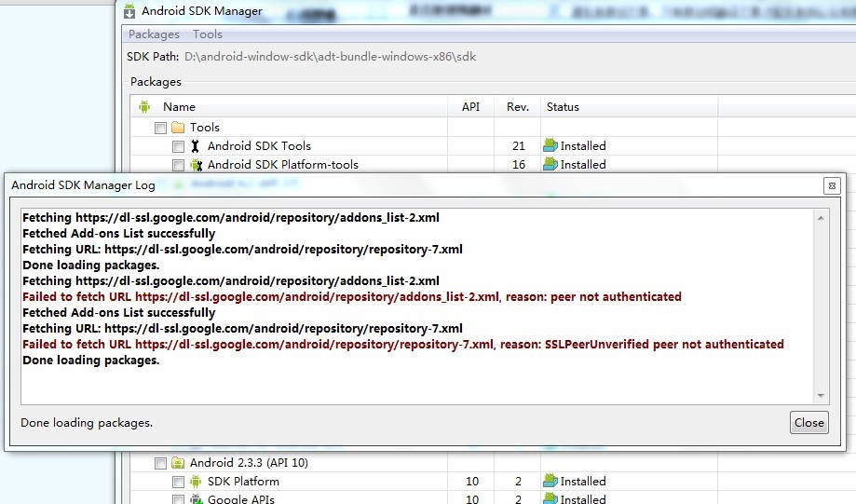Click first 'Fetched Add-ons List successfully' log line

pos(119,233)
